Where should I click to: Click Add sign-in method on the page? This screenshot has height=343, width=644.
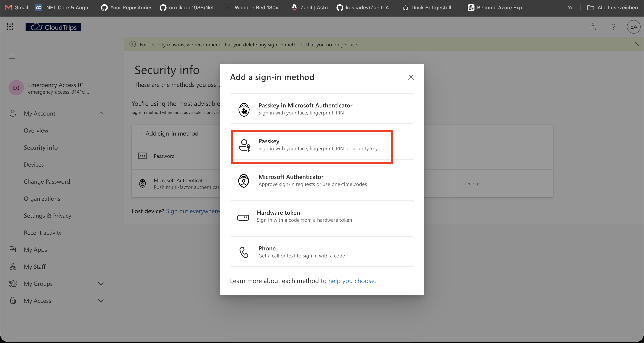[167, 133]
